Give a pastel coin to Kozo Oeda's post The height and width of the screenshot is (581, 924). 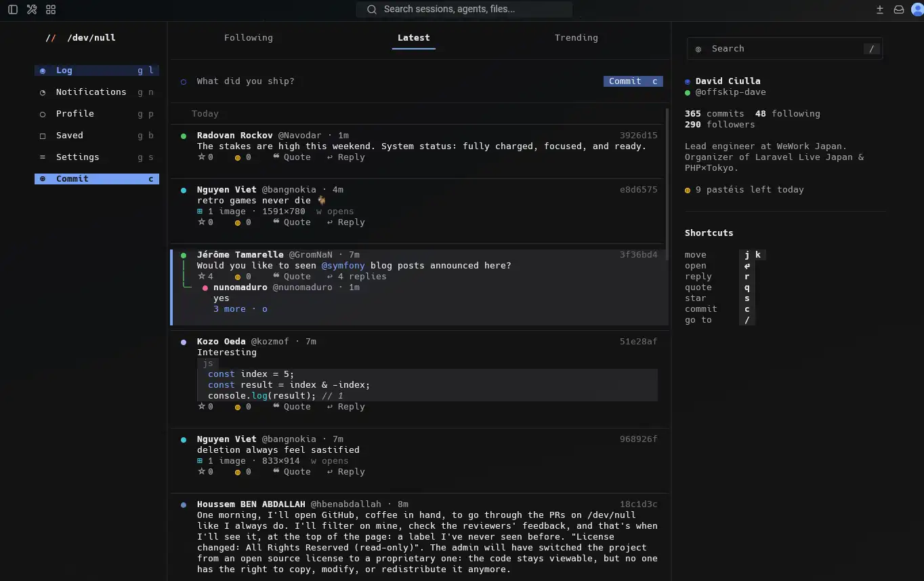point(243,407)
